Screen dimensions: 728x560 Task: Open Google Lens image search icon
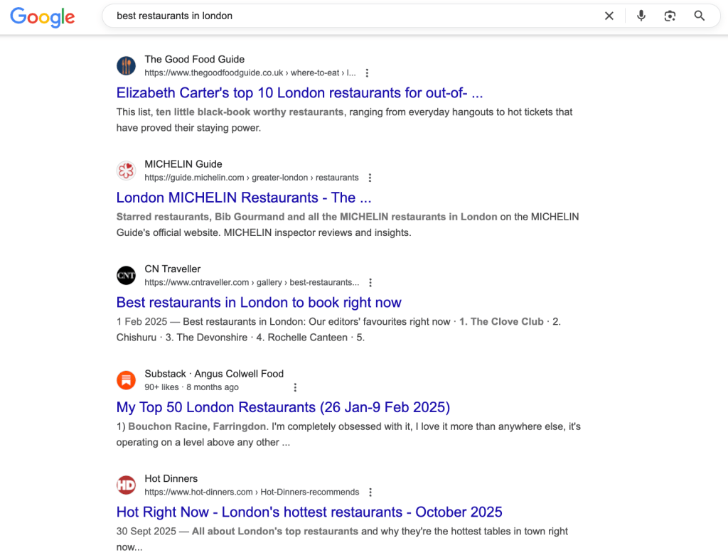pos(670,16)
